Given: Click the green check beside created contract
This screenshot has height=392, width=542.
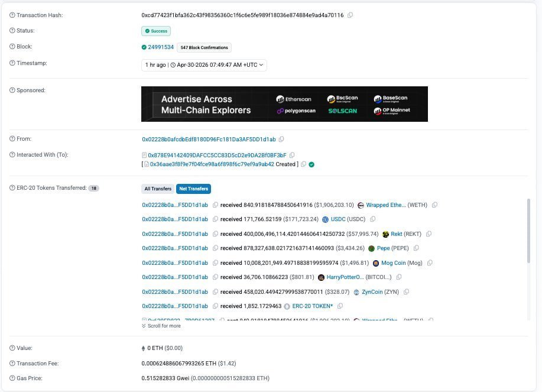Looking at the screenshot, I should (312, 164).
